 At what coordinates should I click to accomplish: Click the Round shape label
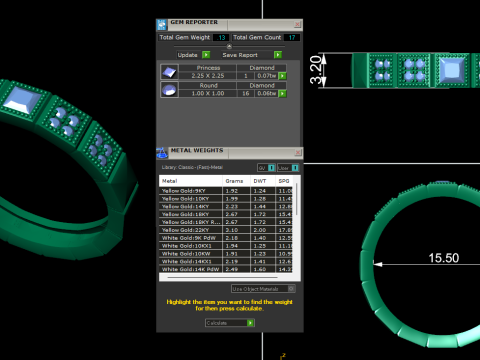pos(208,86)
